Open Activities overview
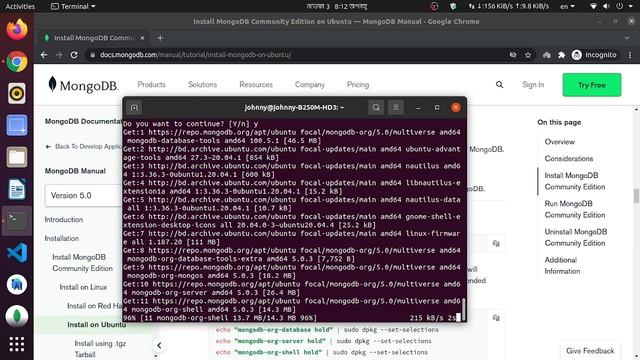 20,7
